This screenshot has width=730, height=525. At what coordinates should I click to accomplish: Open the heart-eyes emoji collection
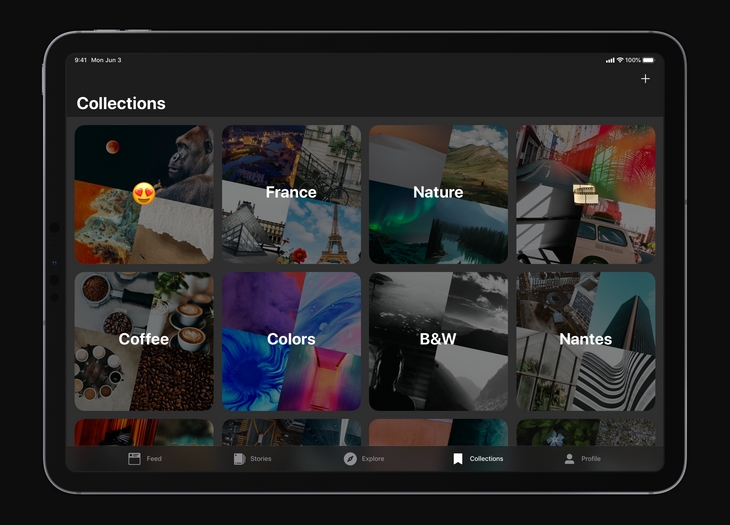[144, 194]
